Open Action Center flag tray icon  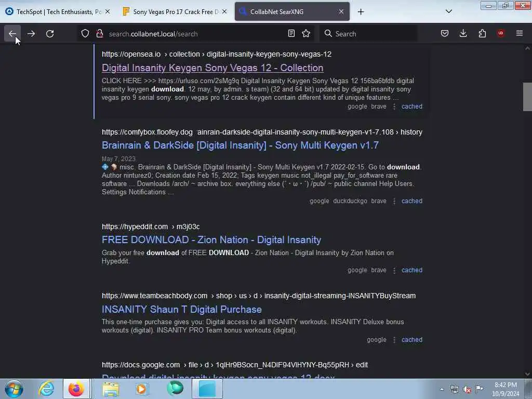coord(479,389)
